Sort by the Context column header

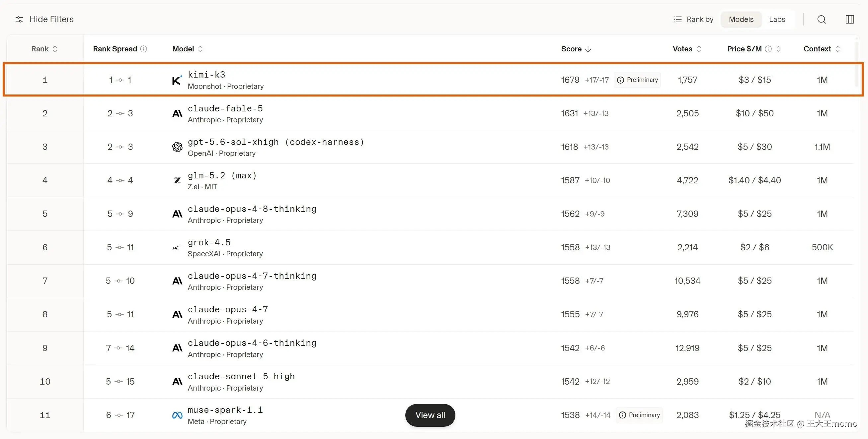pyautogui.click(x=822, y=49)
